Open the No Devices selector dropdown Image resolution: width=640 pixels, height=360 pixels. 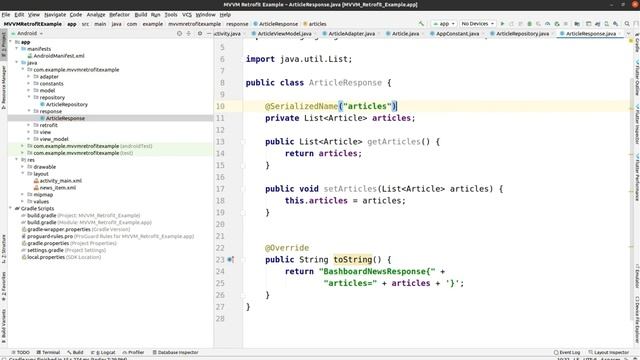coord(478,24)
